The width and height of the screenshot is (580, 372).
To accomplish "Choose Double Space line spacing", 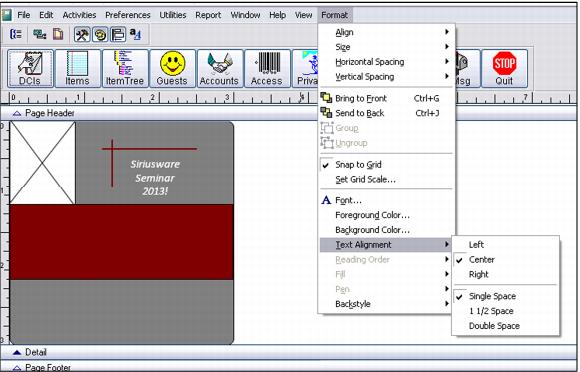I will pyautogui.click(x=505, y=326).
